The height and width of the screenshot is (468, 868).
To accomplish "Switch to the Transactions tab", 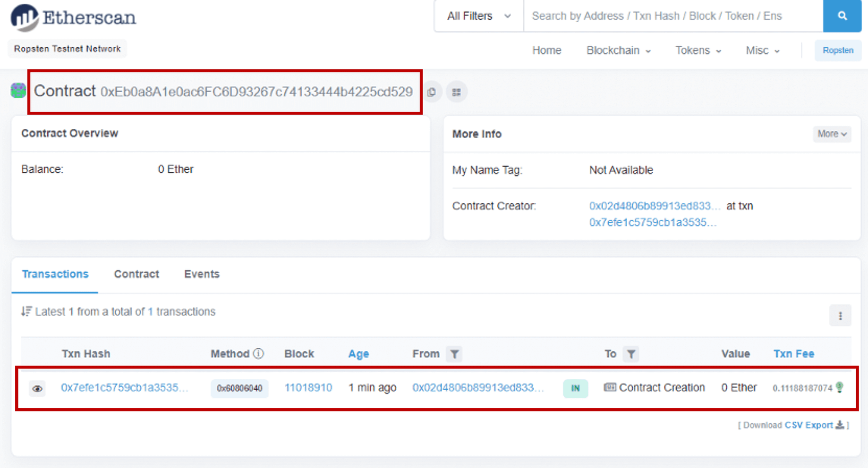I will pos(55,274).
